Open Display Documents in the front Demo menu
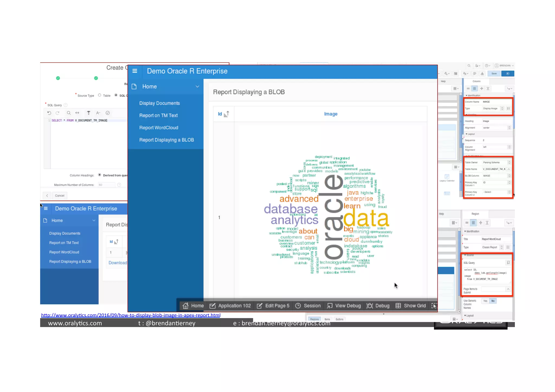The width and height of the screenshot is (555, 392). pyautogui.click(x=159, y=103)
